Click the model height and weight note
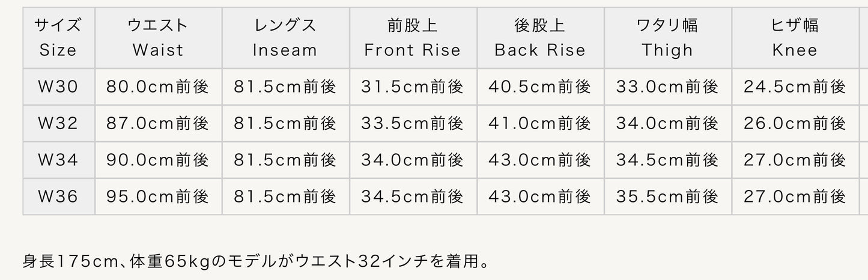This screenshot has width=868, height=280. point(255,262)
